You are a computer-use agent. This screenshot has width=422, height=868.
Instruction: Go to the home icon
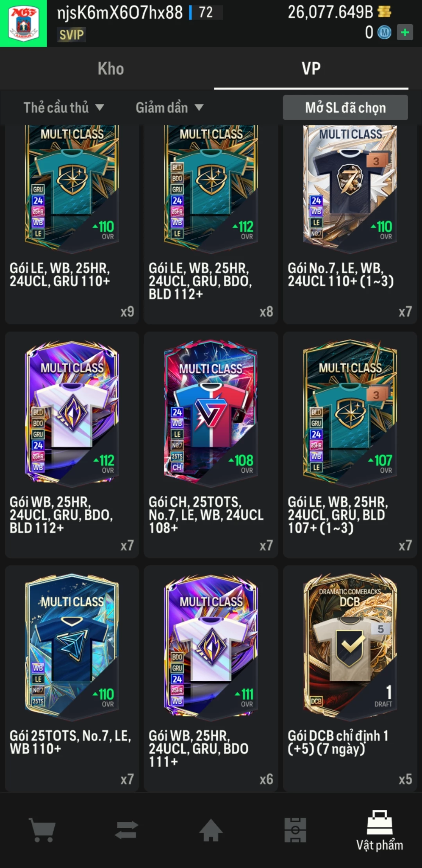211,830
